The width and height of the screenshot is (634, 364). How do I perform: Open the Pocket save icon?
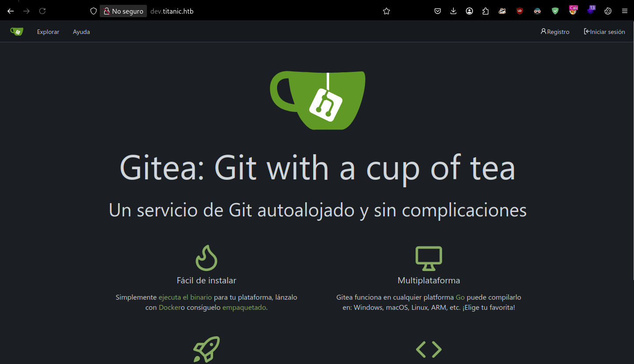pos(438,11)
